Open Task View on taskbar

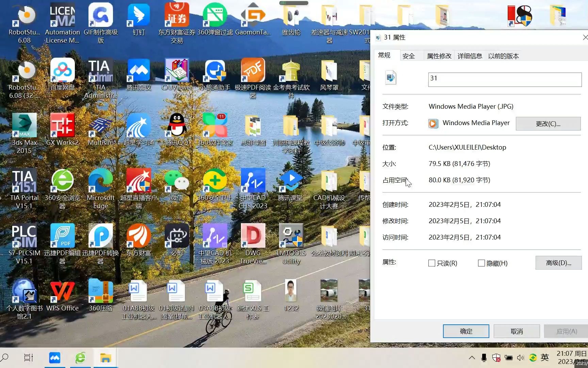pos(29,357)
